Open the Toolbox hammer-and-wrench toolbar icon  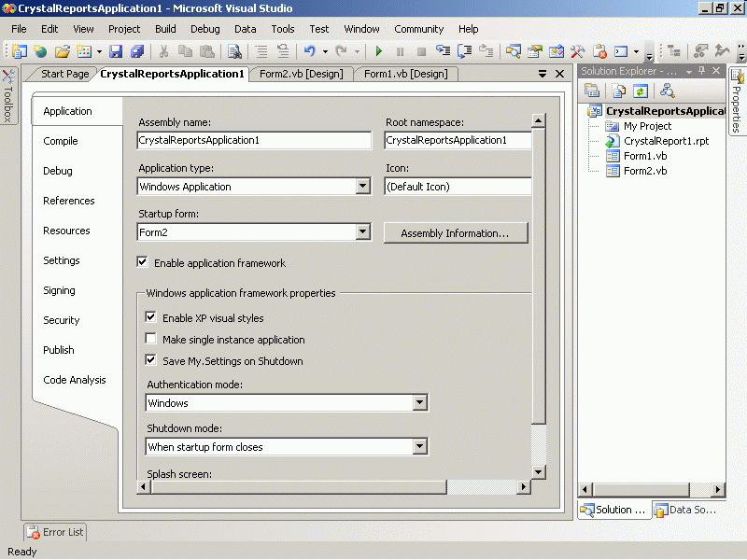(x=578, y=51)
